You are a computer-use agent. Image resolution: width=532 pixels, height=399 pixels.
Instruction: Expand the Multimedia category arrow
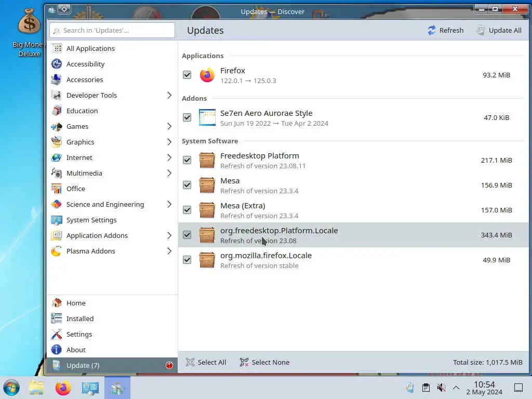tap(169, 173)
